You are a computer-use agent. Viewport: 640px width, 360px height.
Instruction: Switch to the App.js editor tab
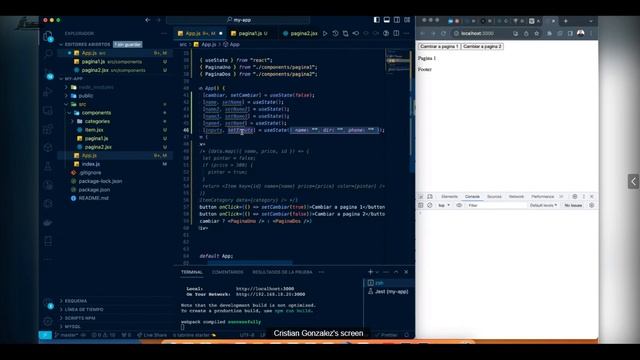coord(200,33)
